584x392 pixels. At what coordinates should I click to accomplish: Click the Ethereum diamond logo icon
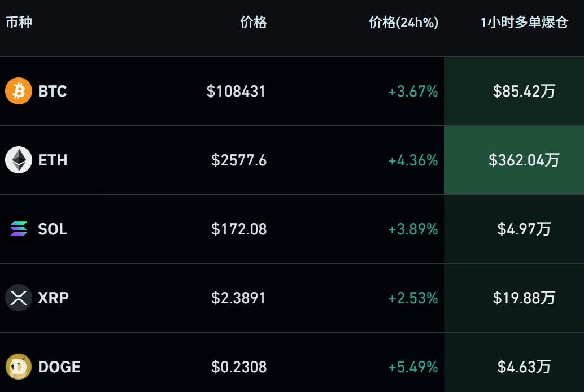pyautogui.click(x=19, y=160)
